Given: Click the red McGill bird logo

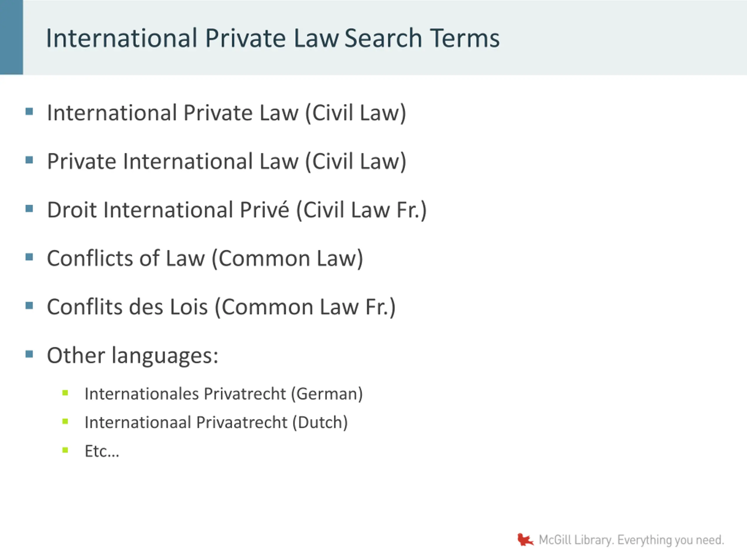Looking at the screenshot, I should (525, 539).
